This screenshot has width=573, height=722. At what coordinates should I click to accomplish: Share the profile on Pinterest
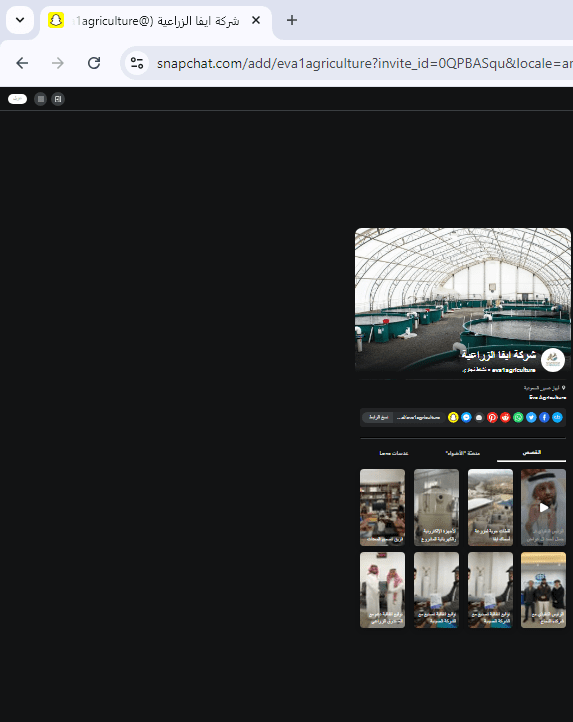pos(492,417)
